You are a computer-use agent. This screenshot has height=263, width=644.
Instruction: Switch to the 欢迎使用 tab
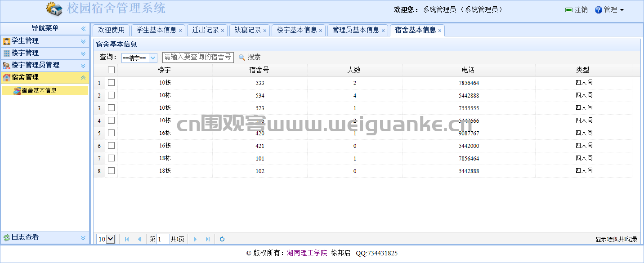(111, 30)
